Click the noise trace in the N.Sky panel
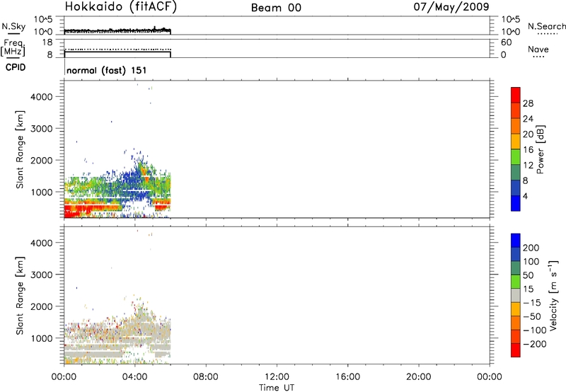This screenshot has width=566, height=392. tap(117, 30)
